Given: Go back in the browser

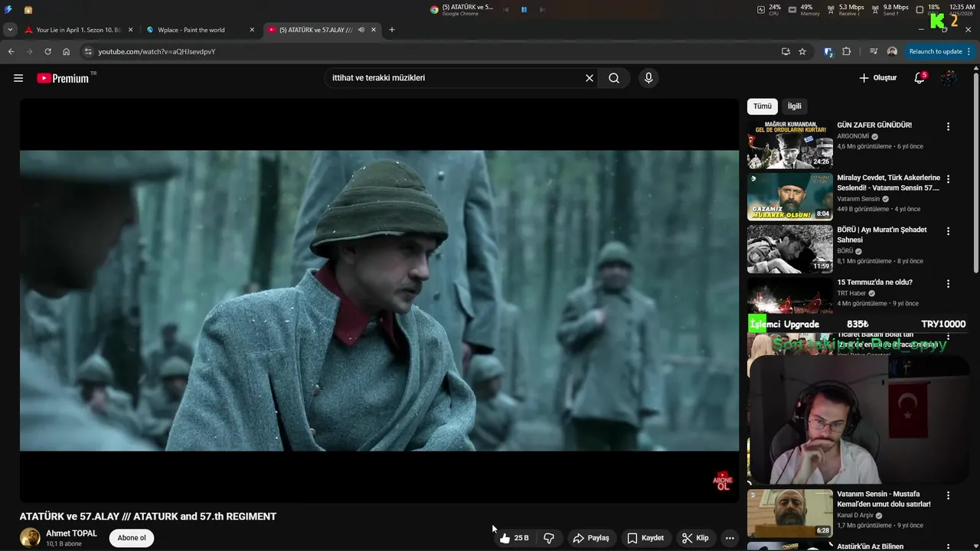Looking at the screenshot, I should click(11, 51).
